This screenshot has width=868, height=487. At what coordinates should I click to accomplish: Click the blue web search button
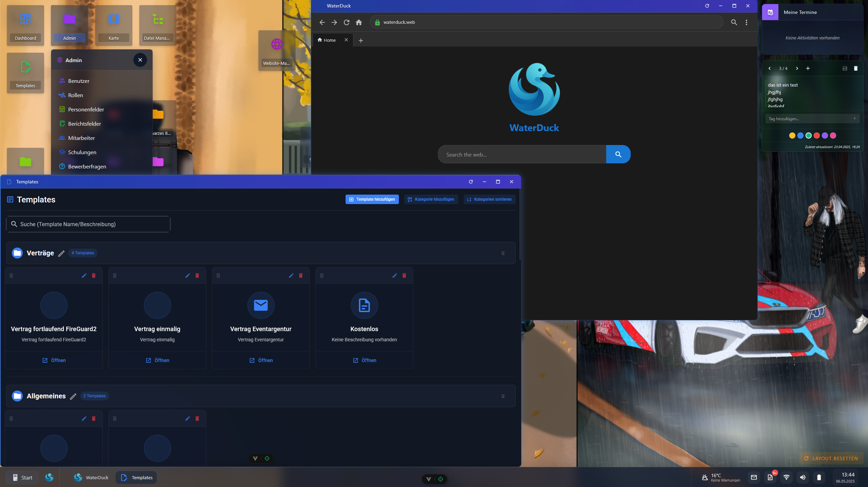point(618,155)
